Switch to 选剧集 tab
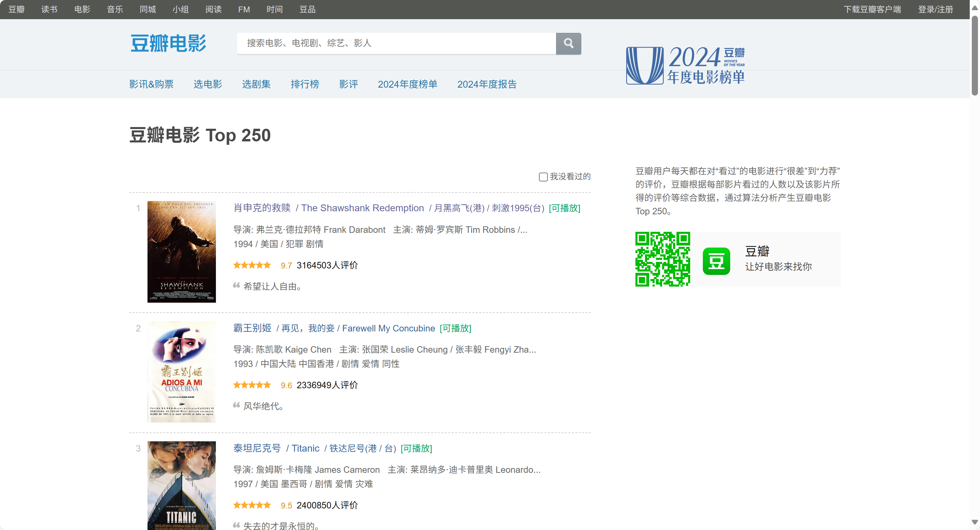 (256, 84)
